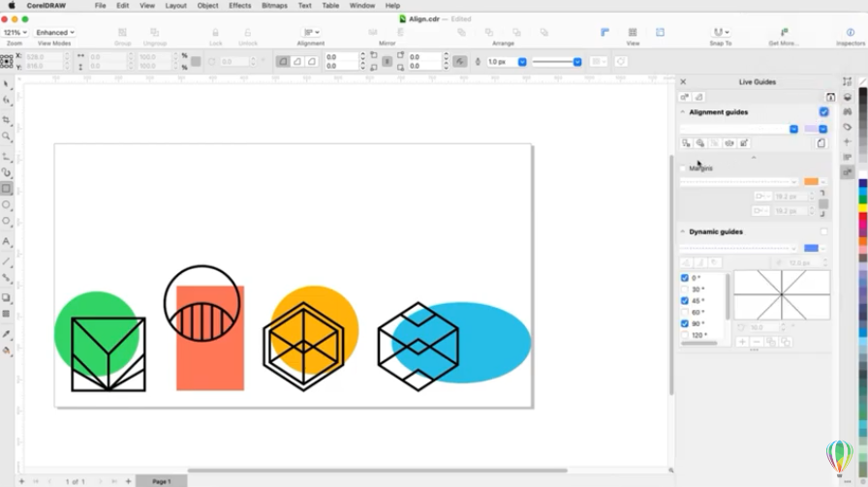Select the Pick tool in toolbox
The height and width of the screenshot is (487, 868).
point(6,84)
